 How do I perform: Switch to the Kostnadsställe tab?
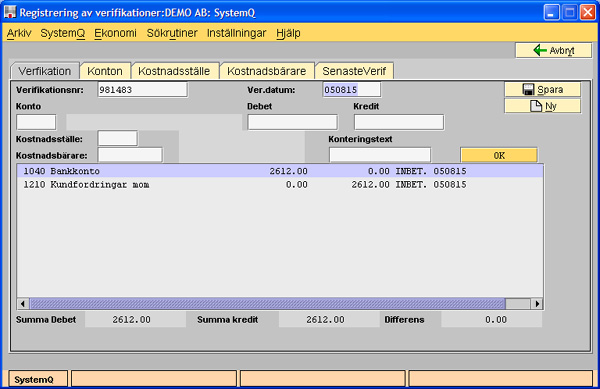point(174,71)
